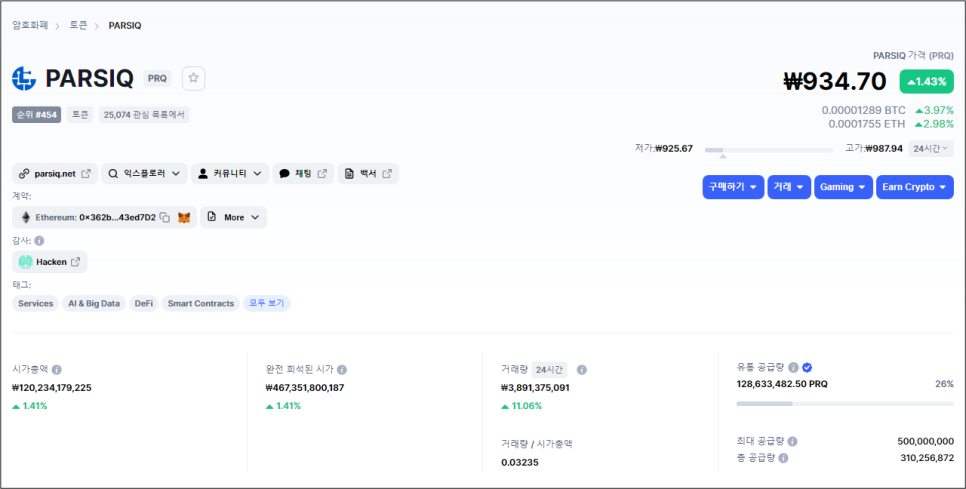Copy the Ethereum contract address
The height and width of the screenshot is (489, 966).
tap(164, 217)
